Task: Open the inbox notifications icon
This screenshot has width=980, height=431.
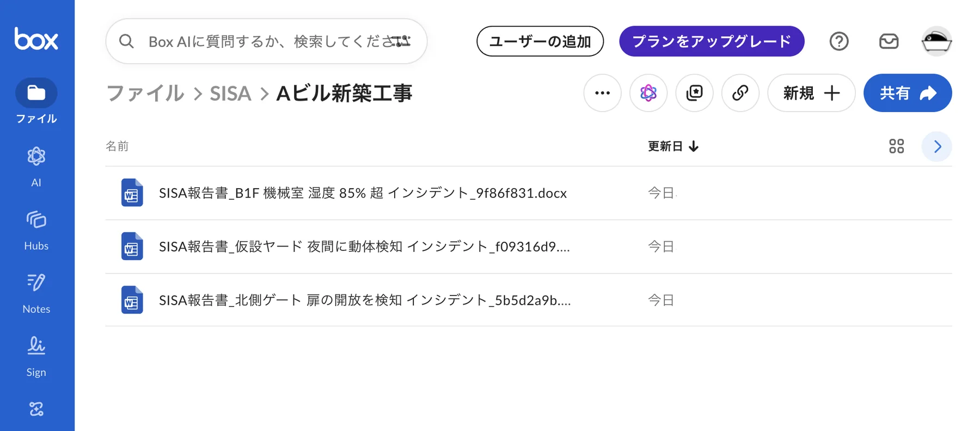Action: tap(889, 41)
